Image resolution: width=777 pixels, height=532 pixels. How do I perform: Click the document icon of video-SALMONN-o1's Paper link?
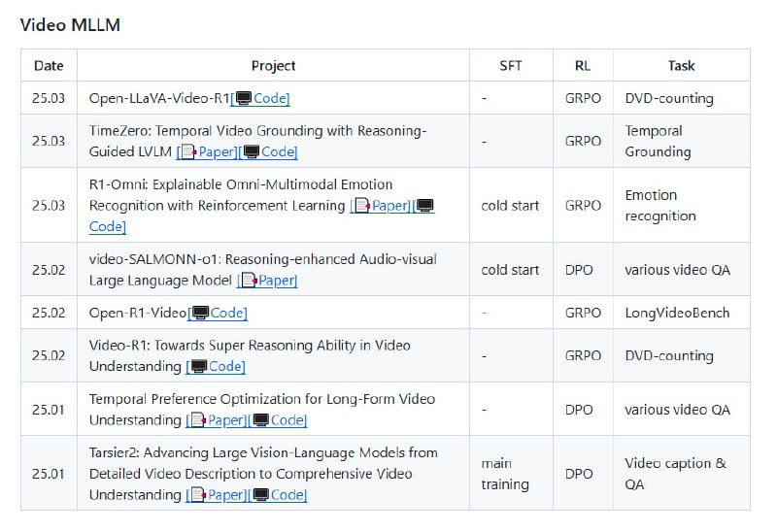[x=249, y=281]
